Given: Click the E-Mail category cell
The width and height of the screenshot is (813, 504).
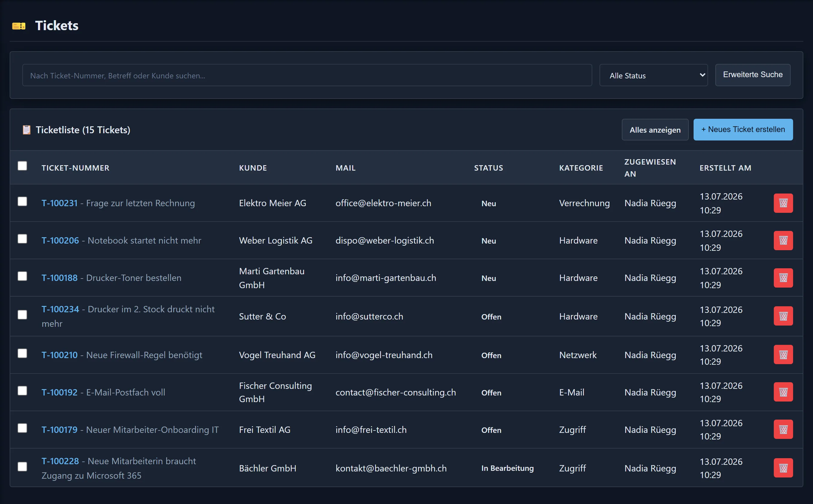Looking at the screenshot, I should click(571, 392).
